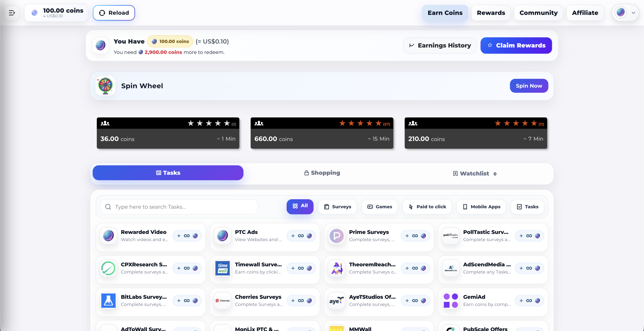Open the Earn Coins tab
The image size is (644, 331).
click(x=445, y=13)
